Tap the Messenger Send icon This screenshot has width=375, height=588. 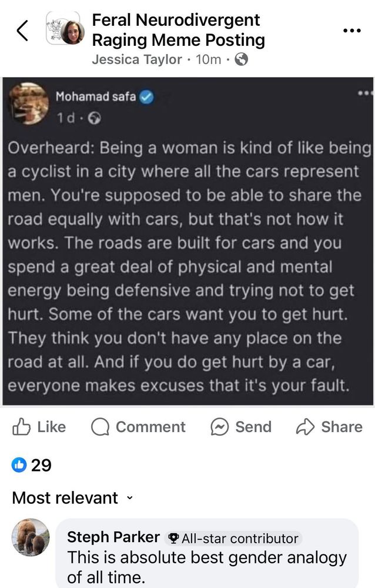click(220, 427)
